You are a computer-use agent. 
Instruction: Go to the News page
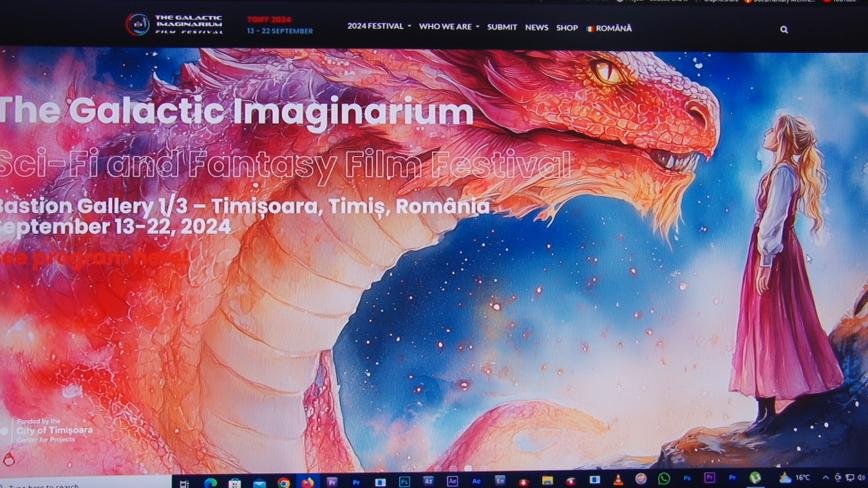536,28
